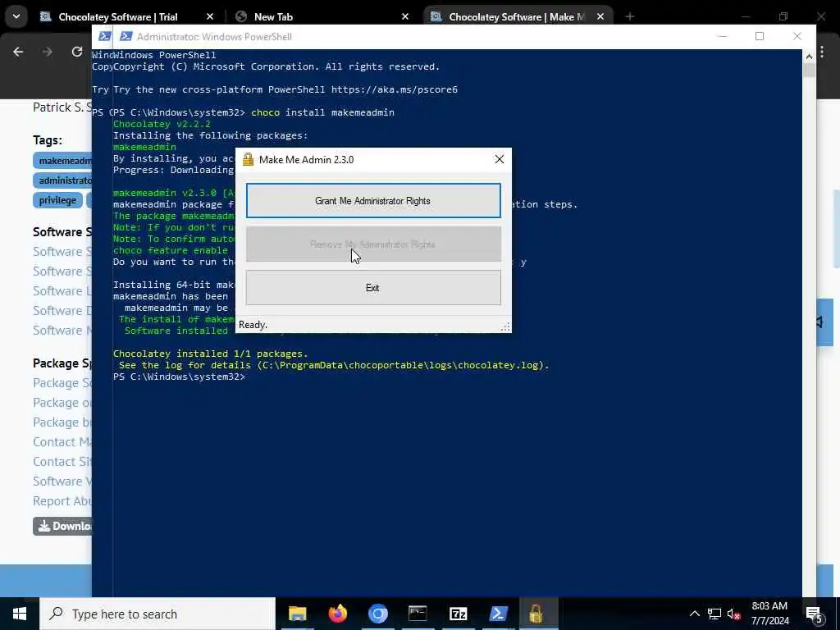Open Chromium browser from taskbar

click(x=377, y=614)
